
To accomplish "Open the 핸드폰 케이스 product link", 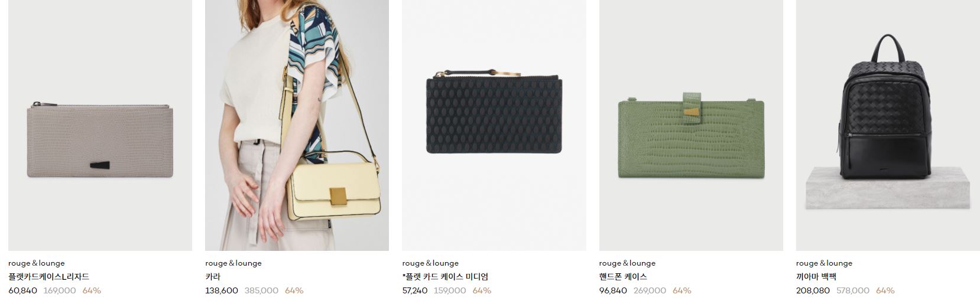I will click(623, 277).
